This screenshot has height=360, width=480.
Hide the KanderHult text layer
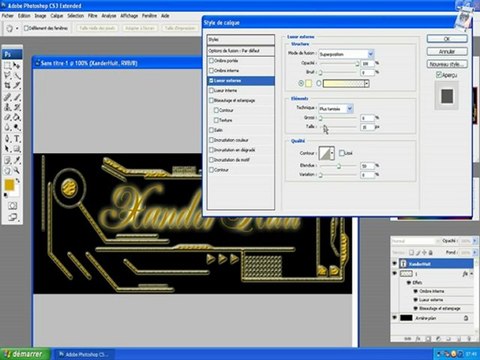pyautogui.click(x=395, y=264)
